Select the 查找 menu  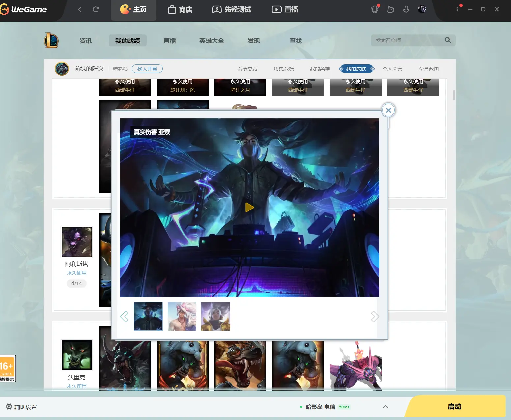(296, 41)
